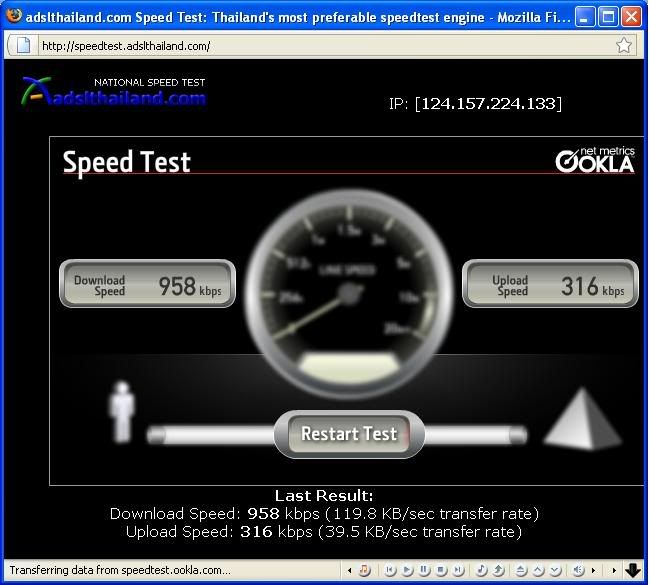650x585 pixels.
Task: Click the adslthailand.com logo
Action: tap(114, 91)
